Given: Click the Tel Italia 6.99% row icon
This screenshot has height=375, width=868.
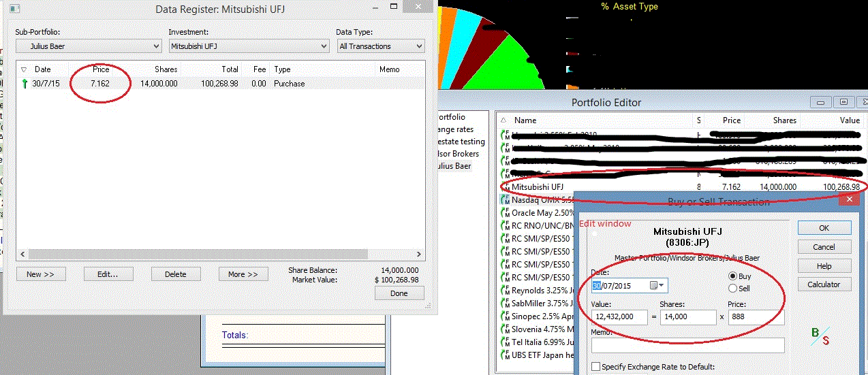Looking at the screenshot, I should [506, 342].
